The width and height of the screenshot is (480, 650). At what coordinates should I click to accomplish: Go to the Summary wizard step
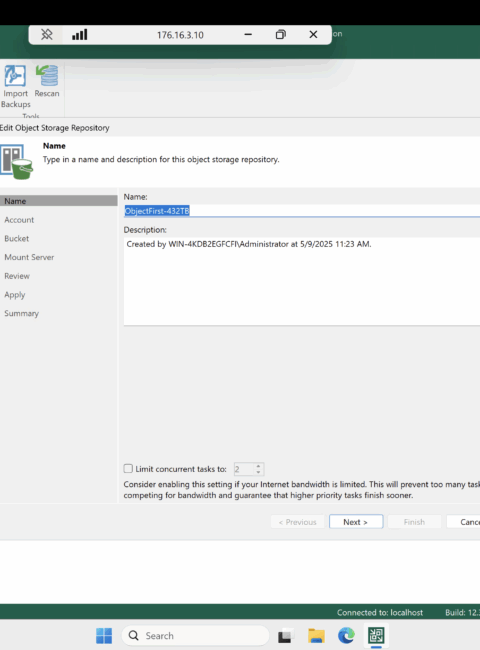point(22,313)
